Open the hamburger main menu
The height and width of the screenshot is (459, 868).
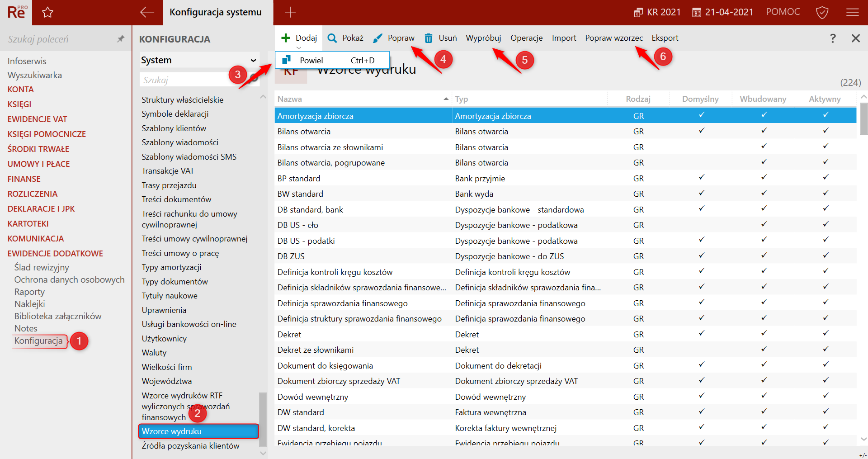click(x=852, y=12)
